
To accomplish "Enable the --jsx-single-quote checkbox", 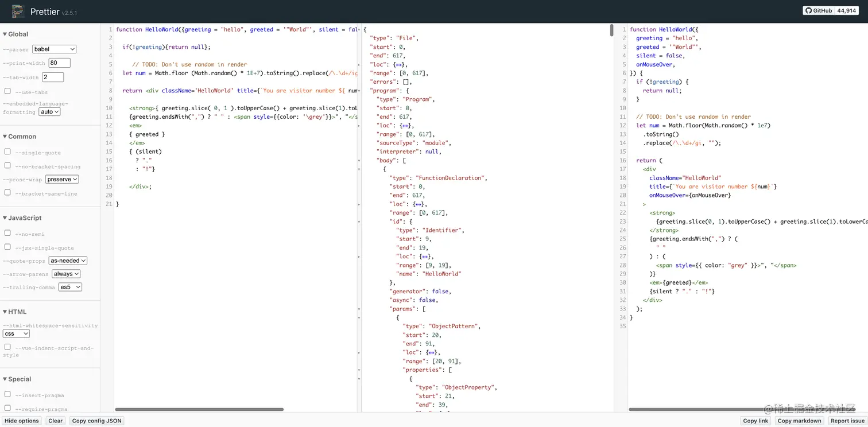I will (7, 247).
